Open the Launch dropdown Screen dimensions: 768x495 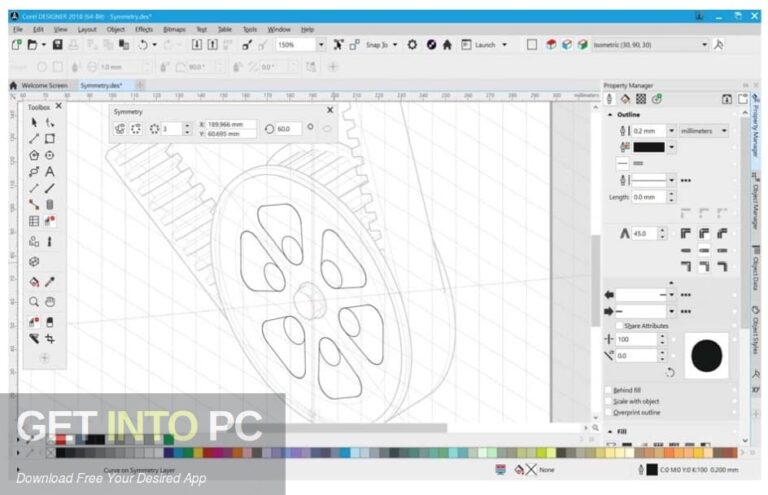click(x=504, y=45)
